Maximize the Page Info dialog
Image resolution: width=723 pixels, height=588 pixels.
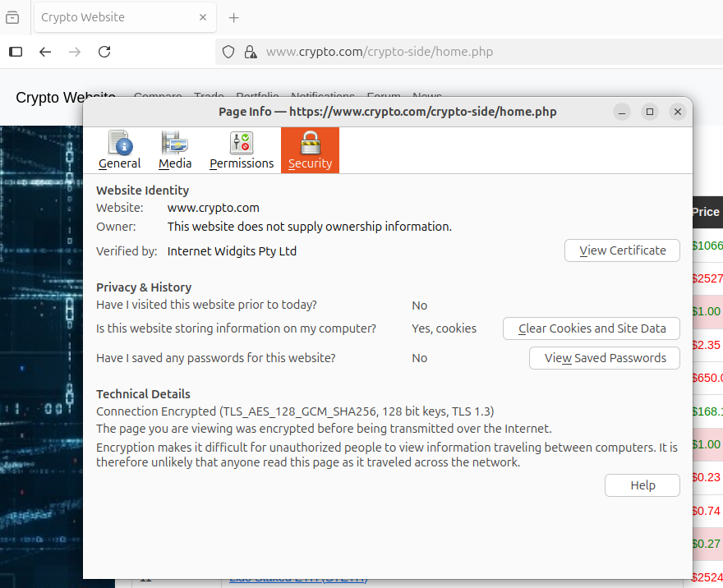[x=649, y=112]
